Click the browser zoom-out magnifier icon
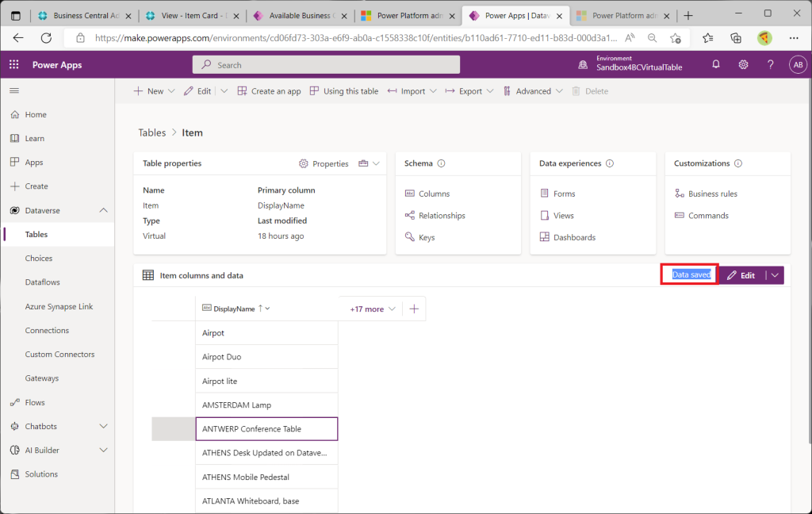The image size is (812, 514). tap(652, 38)
